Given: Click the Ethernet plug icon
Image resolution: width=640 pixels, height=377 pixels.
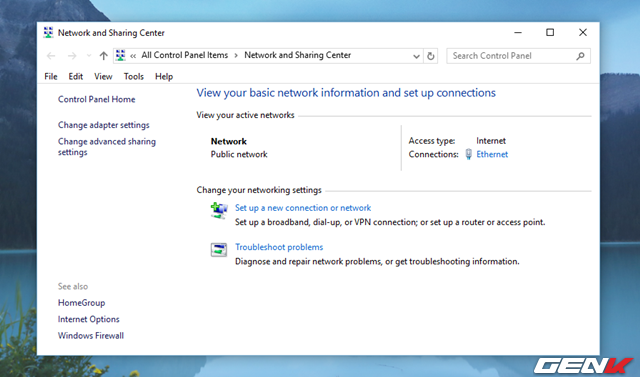Looking at the screenshot, I should tap(469, 154).
